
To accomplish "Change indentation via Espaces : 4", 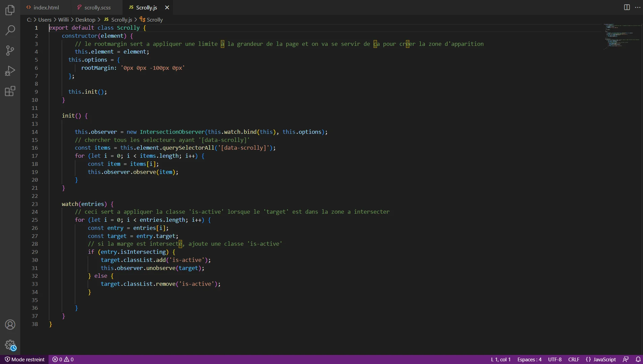I will (529, 359).
